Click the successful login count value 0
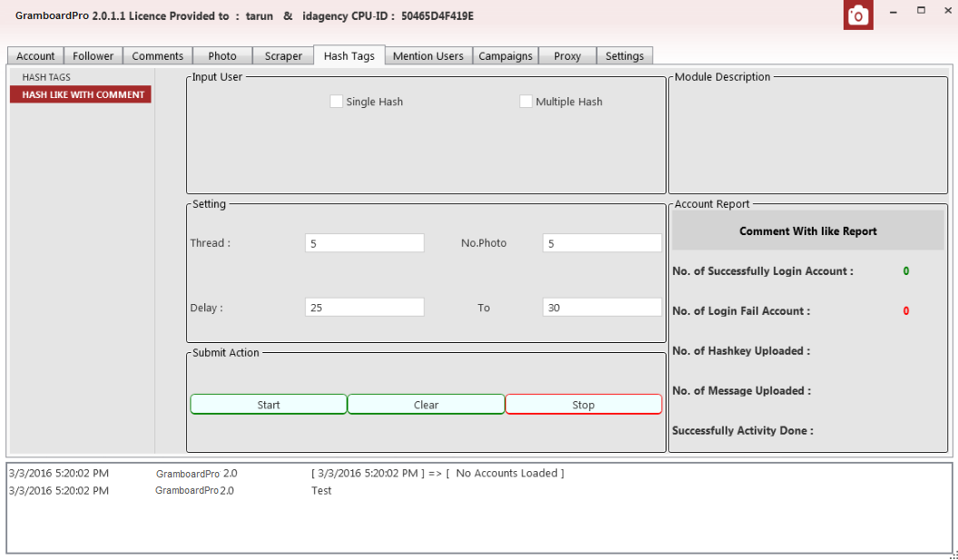The height and width of the screenshot is (560, 958). pyautogui.click(x=906, y=271)
